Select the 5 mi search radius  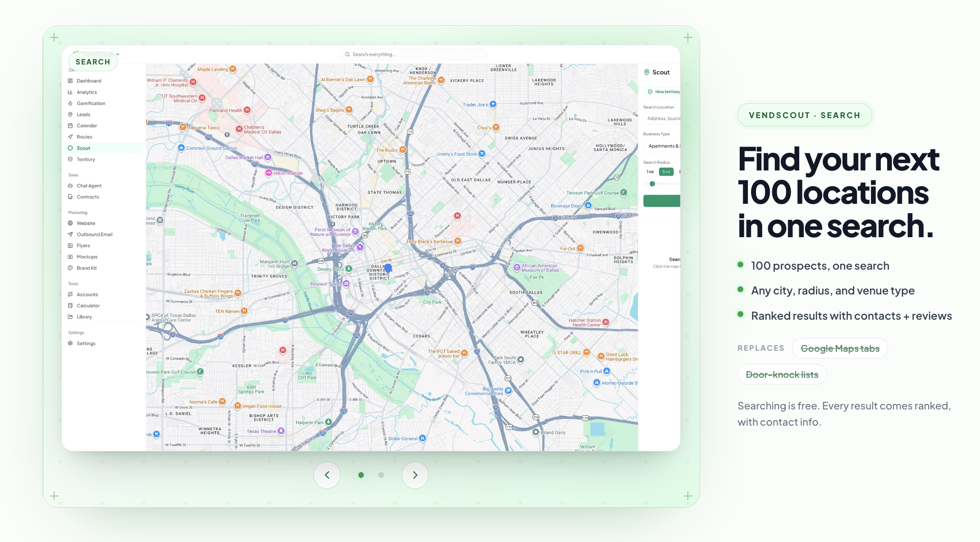[666, 172]
